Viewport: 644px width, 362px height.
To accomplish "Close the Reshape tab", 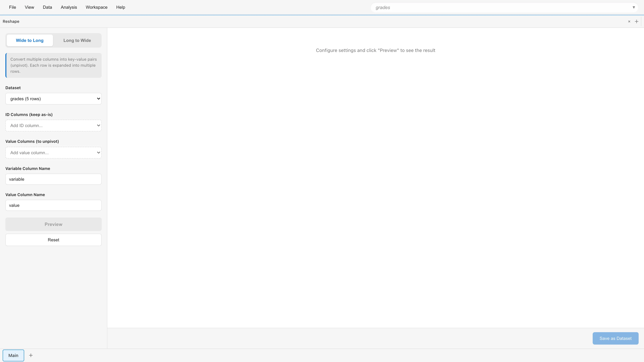I will [x=629, y=21].
